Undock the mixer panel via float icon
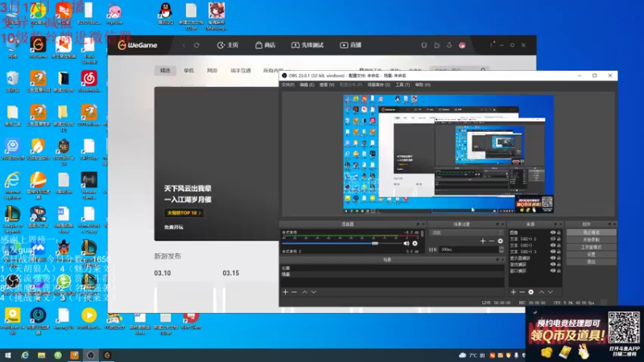The height and width of the screenshot is (362, 644). pyautogui.click(x=418, y=224)
